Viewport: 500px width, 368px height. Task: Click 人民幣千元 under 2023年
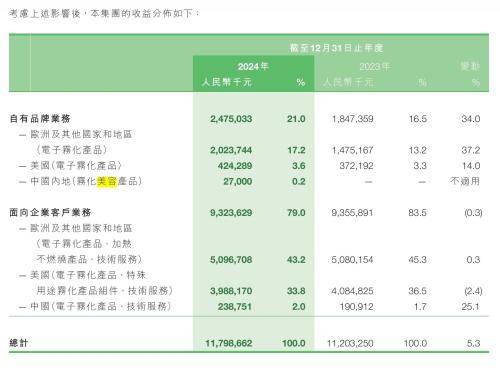click(x=348, y=82)
